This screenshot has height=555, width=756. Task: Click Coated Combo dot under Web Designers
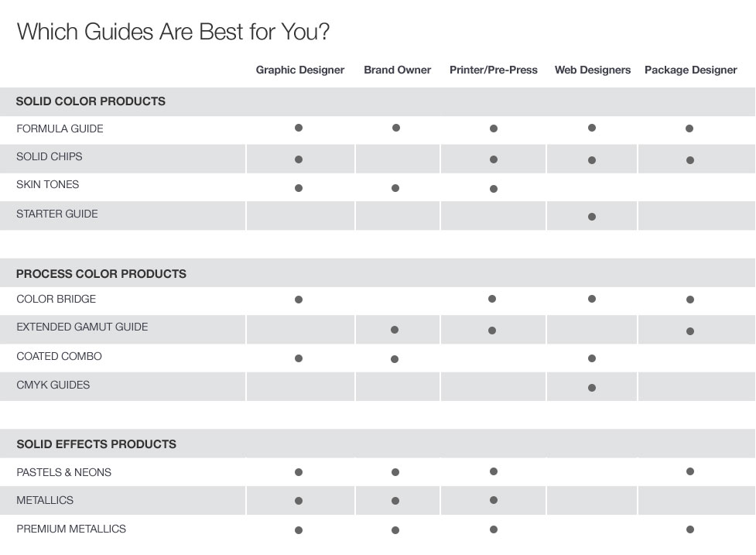(x=592, y=358)
